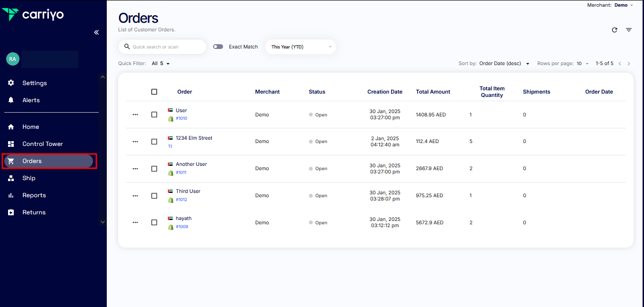
Task: Open Sort by Order Date (desc) dropdown
Action: (504, 64)
